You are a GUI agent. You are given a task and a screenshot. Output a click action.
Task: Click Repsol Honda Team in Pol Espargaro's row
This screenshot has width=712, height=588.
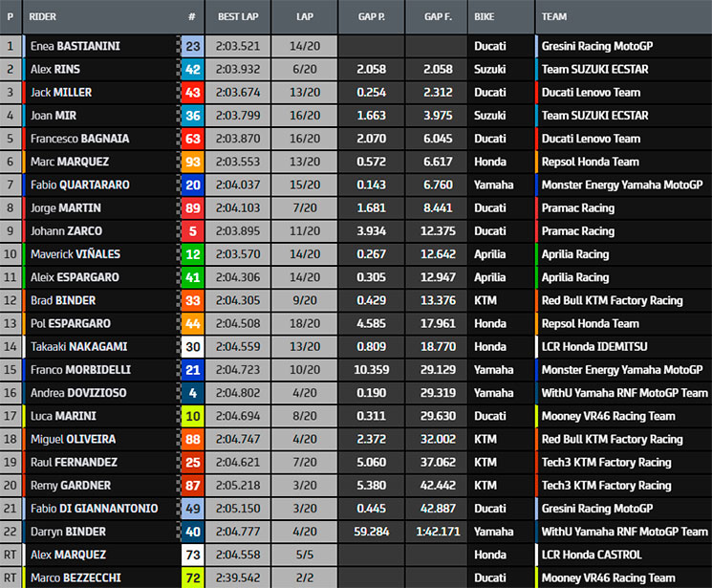pyautogui.click(x=591, y=323)
